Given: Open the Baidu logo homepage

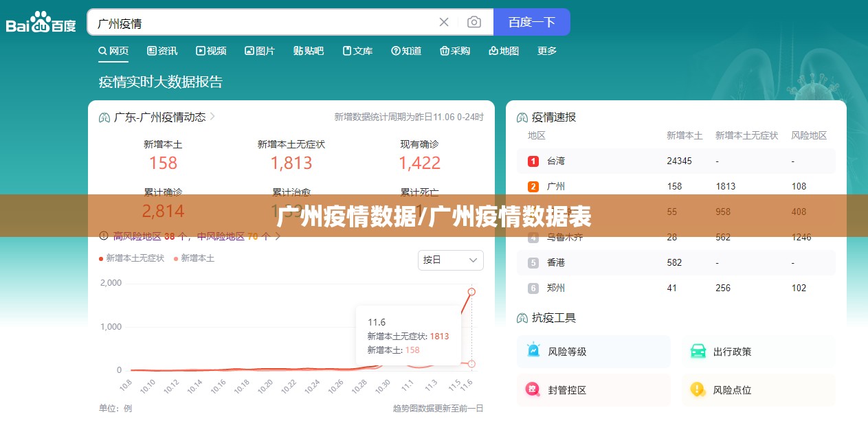Looking at the screenshot, I should [41, 22].
